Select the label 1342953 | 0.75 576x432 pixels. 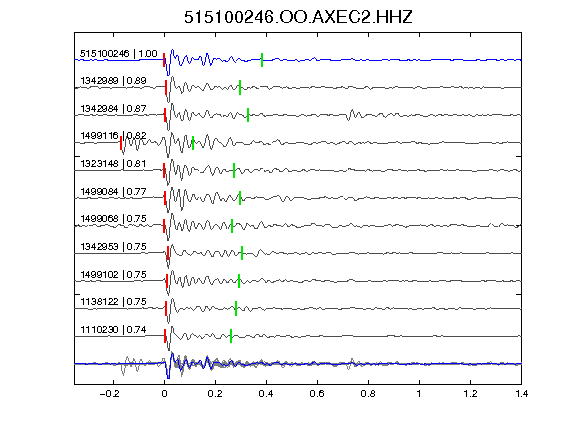tap(113, 246)
